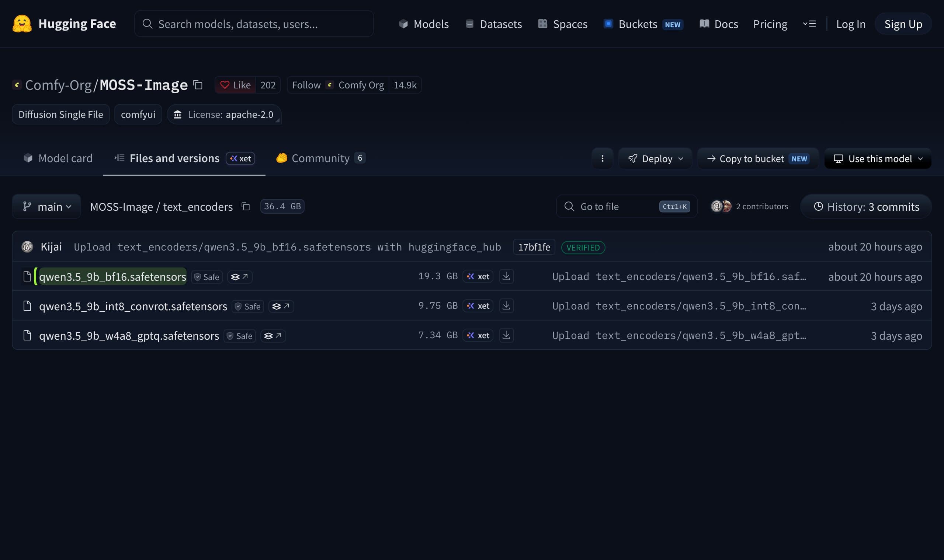Switch to the Model card tab
The height and width of the screenshot is (560, 944).
[x=58, y=158]
